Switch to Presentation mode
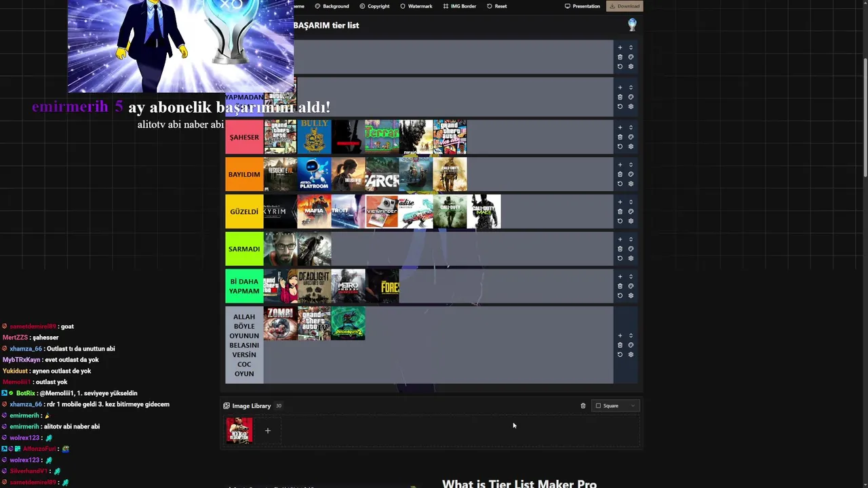The image size is (868, 488). [x=583, y=6]
